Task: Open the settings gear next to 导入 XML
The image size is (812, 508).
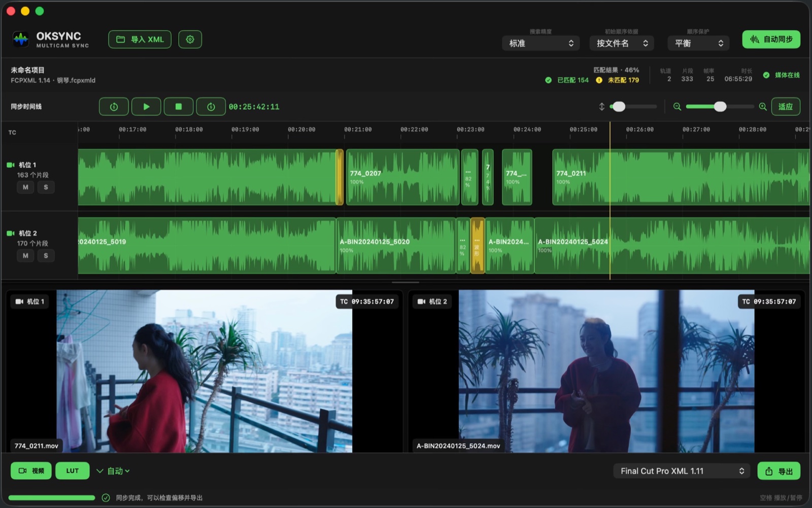Action: [190, 40]
